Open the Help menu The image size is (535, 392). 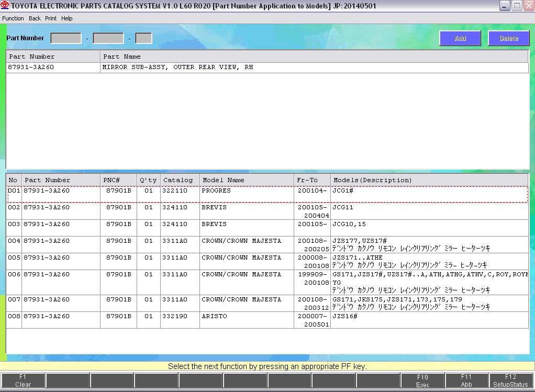66,18
